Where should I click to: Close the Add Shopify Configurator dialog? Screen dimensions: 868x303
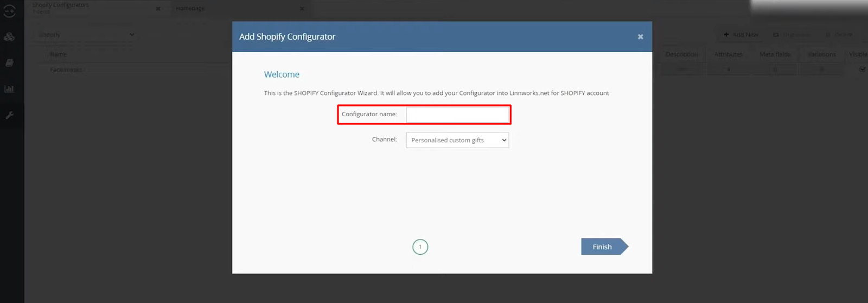pyautogui.click(x=640, y=37)
